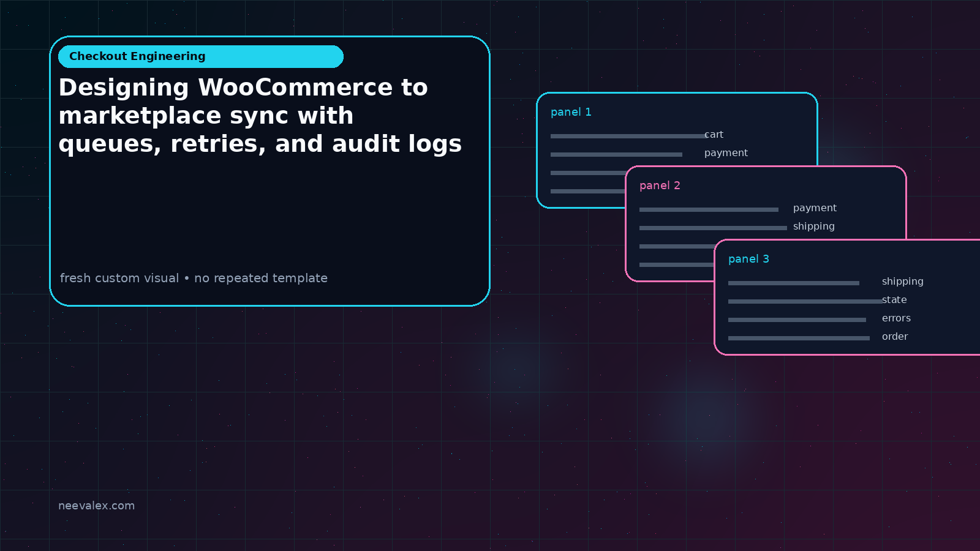Select the "panel 1" title

tap(571, 112)
